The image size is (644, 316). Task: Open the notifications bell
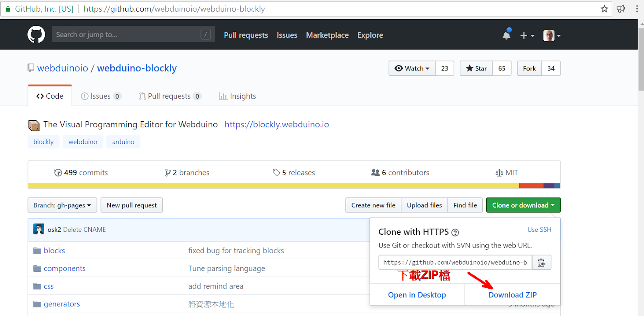click(507, 35)
